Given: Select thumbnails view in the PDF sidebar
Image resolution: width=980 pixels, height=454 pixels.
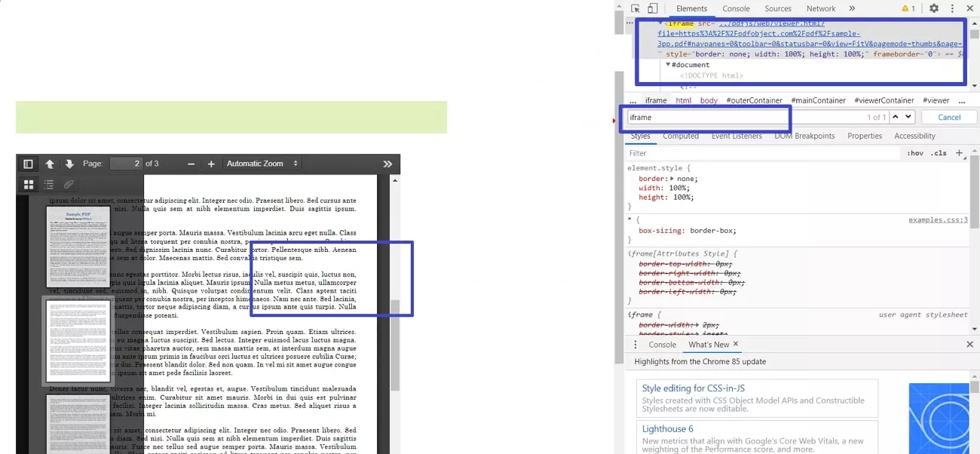Looking at the screenshot, I should (x=28, y=184).
